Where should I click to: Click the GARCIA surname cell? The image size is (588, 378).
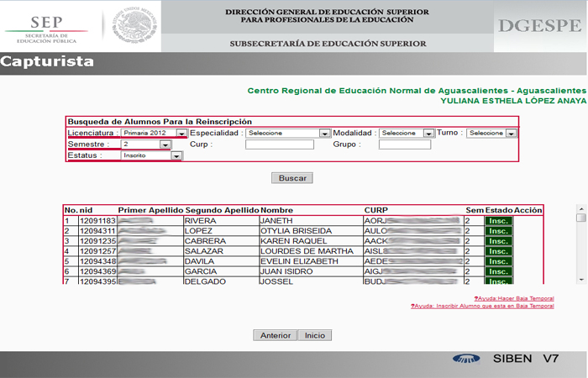221,271
